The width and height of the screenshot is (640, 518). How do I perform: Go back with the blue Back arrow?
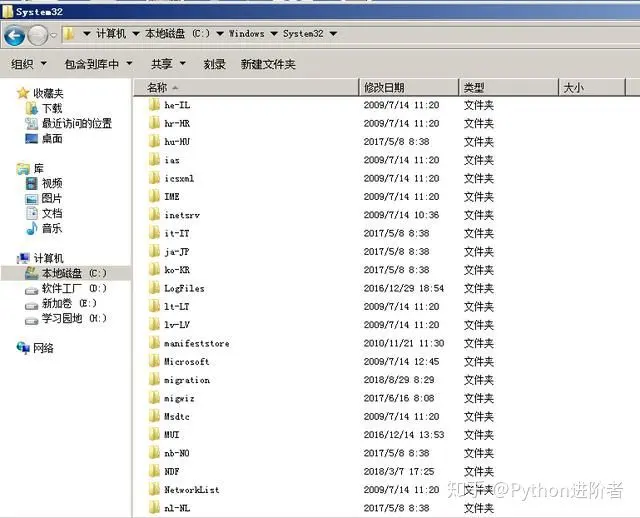pos(15,36)
